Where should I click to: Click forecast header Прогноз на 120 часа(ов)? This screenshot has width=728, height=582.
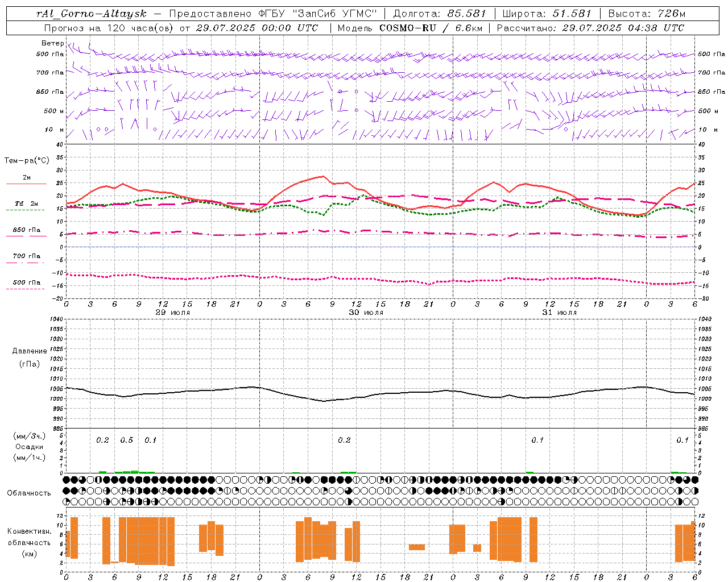(110, 27)
